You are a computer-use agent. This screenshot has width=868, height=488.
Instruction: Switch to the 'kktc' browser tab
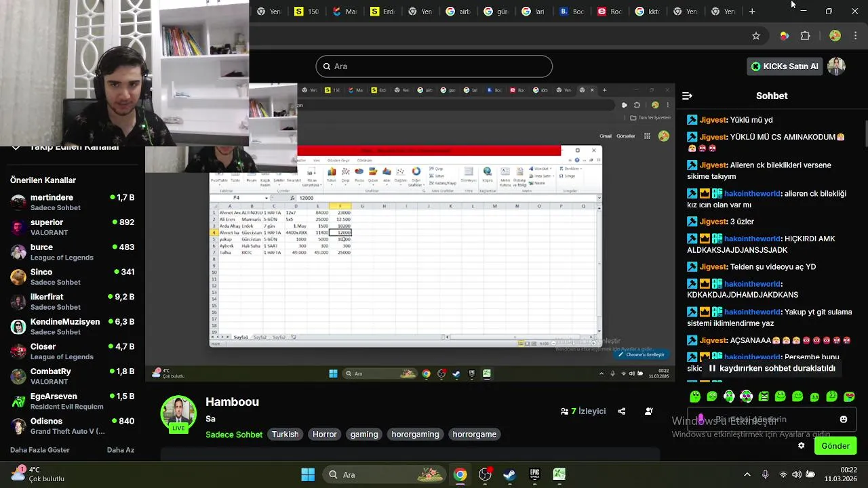point(648,12)
